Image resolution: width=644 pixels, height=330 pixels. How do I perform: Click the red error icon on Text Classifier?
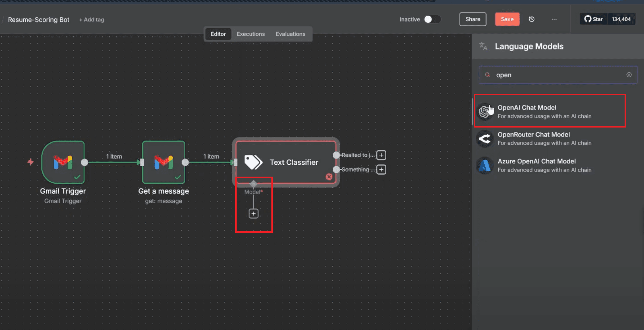(x=329, y=177)
